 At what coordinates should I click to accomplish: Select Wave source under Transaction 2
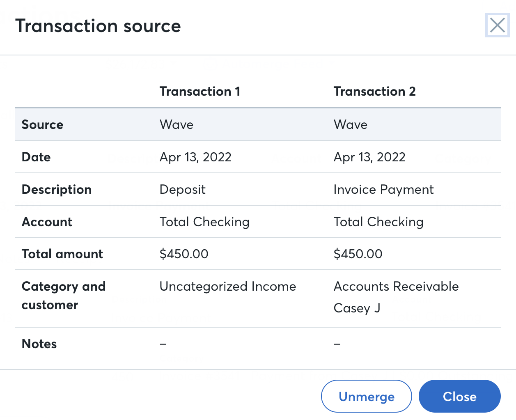[x=351, y=124]
